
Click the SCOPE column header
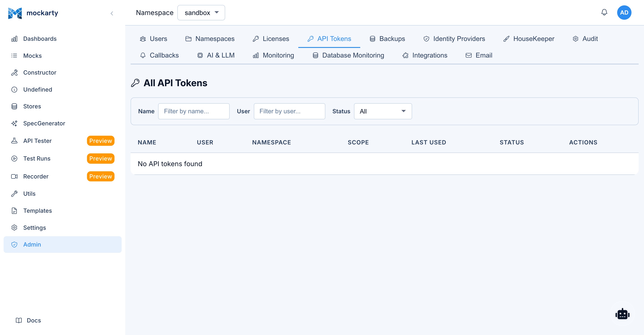(x=358, y=142)
